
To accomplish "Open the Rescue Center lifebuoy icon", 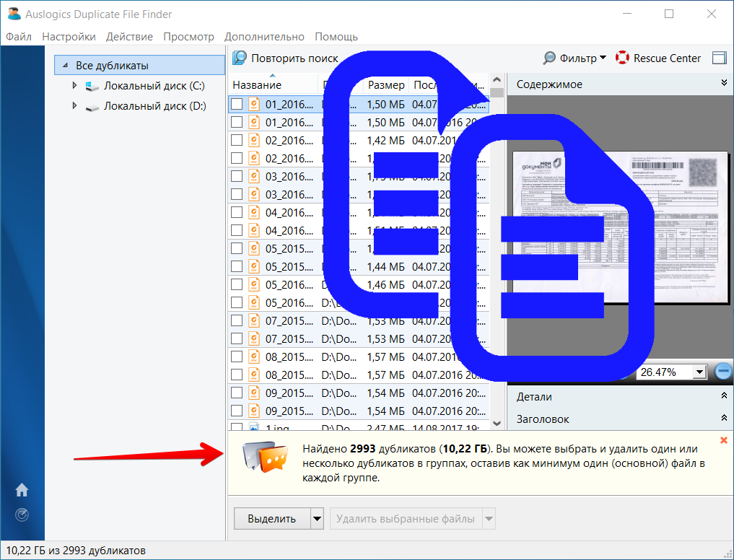I will coord(622,58).
